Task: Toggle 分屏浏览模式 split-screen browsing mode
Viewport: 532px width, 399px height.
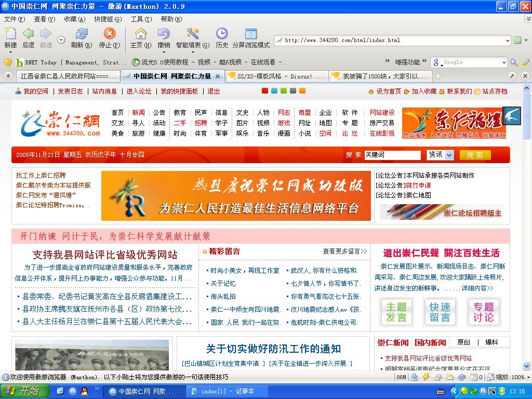Action: coord(251,34)
